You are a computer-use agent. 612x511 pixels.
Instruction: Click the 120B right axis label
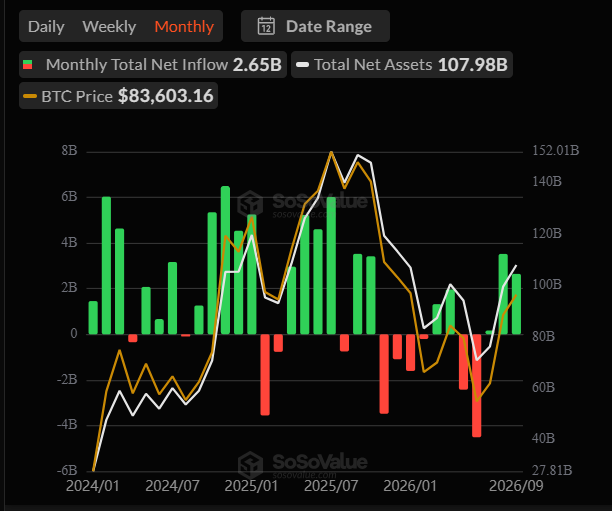[x=547, y=233]
